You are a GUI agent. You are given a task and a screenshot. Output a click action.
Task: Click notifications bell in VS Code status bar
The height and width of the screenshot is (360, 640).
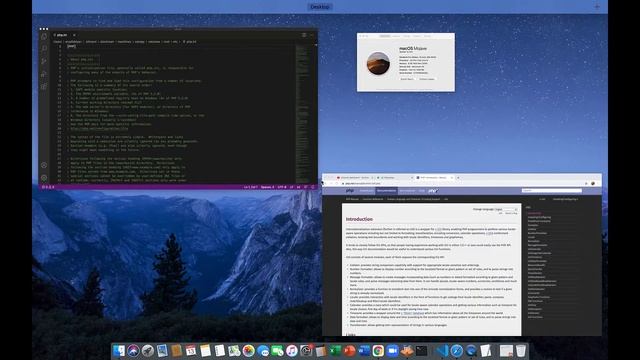pyautogui.click(x=313, y=187)
